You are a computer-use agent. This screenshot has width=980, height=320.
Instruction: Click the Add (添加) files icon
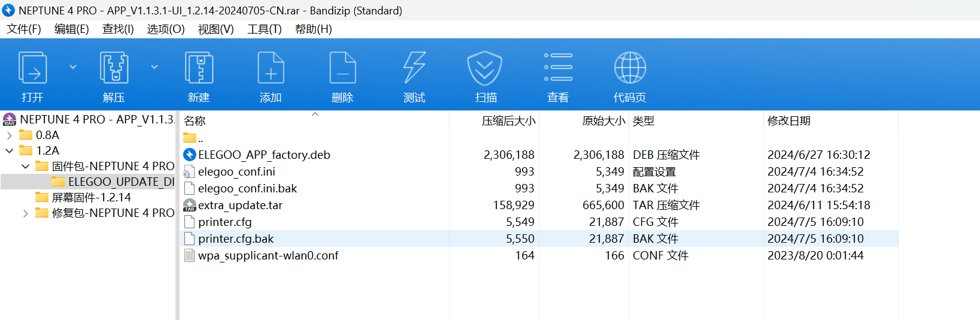pos(271,68)
